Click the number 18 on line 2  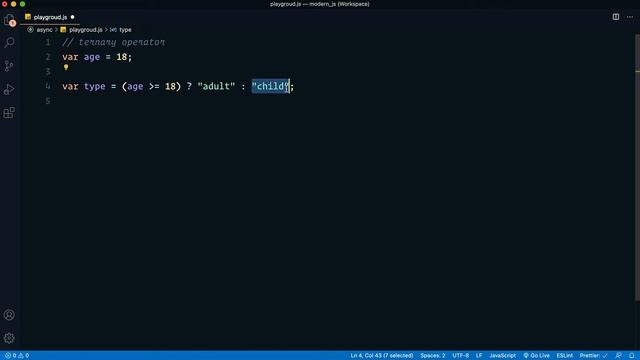pyautogui.click(x=122, y=57)
